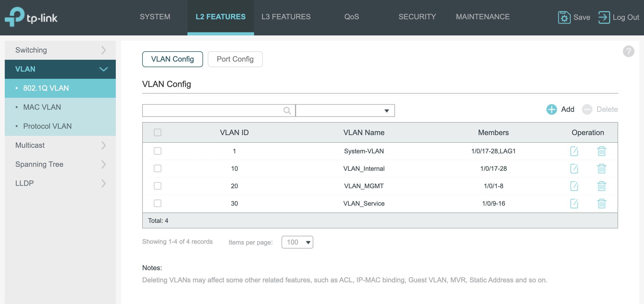644x304 pixels.
Task: Click inside the VLAN search field
Action: coord(211,110)
